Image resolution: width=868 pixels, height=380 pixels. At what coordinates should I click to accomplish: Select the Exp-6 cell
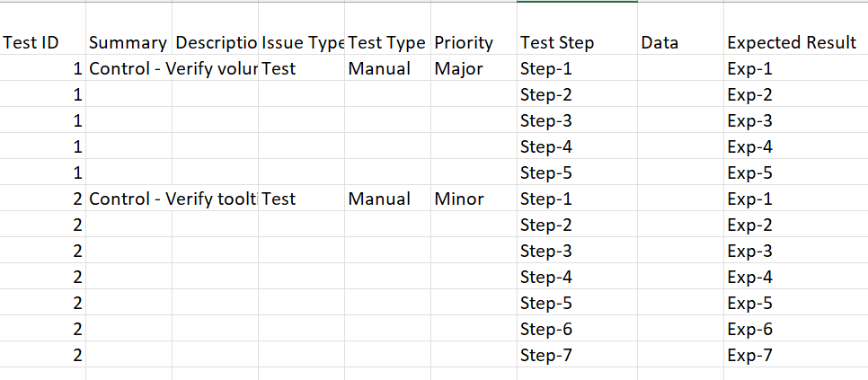[x=796, y=329]
